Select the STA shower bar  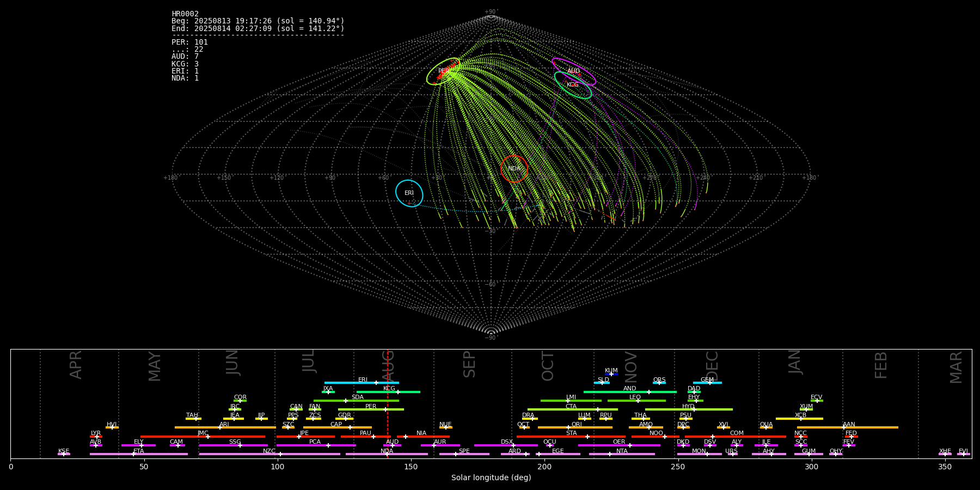point(571,436)
